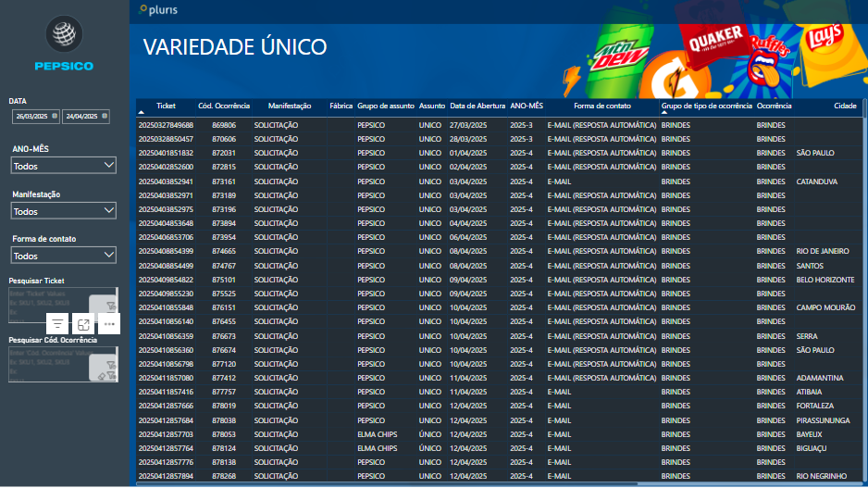Click the PepsiCo globe logo

click(64, 34)
